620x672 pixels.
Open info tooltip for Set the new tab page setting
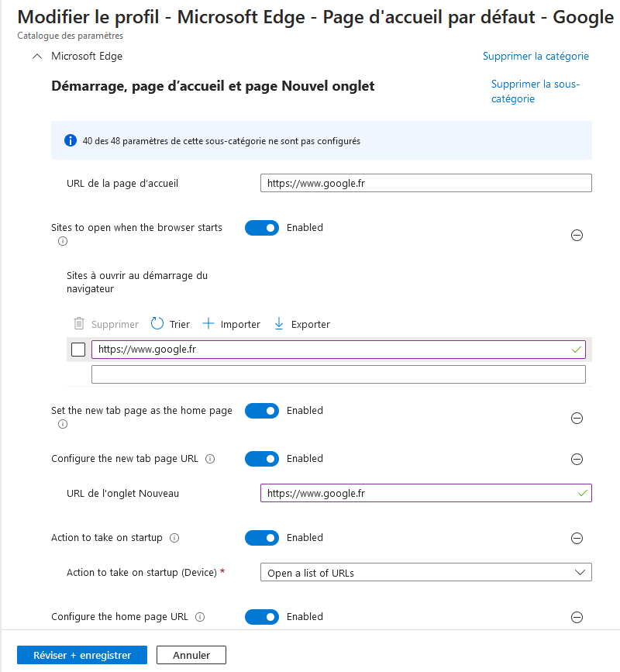pyautogui.click(x=62, y=424)
